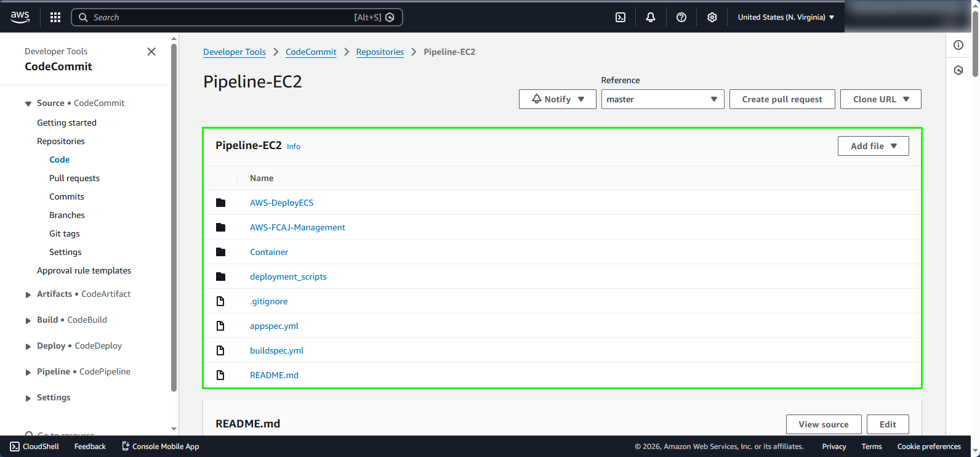This screenshot has width=980, height=457.
Task: Open Git tags in sidebar
Action: [65, 233]
